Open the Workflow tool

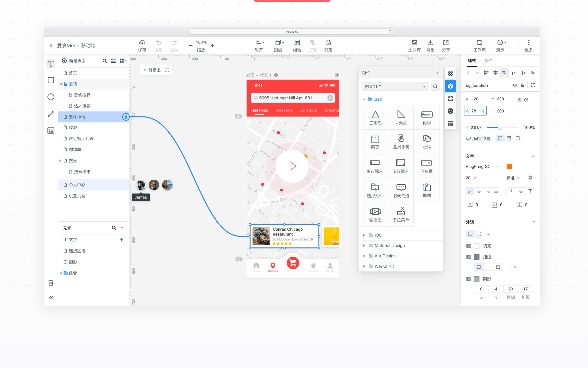[x=479, y=43]
